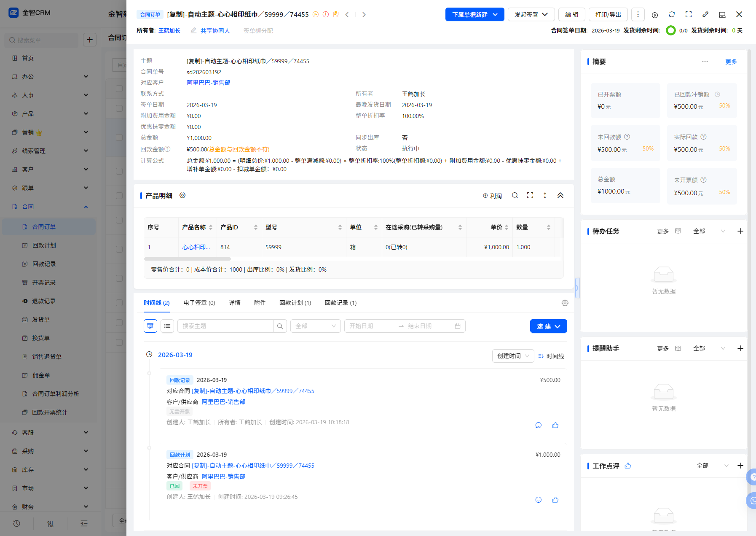Collapse the product detail section

560,196
